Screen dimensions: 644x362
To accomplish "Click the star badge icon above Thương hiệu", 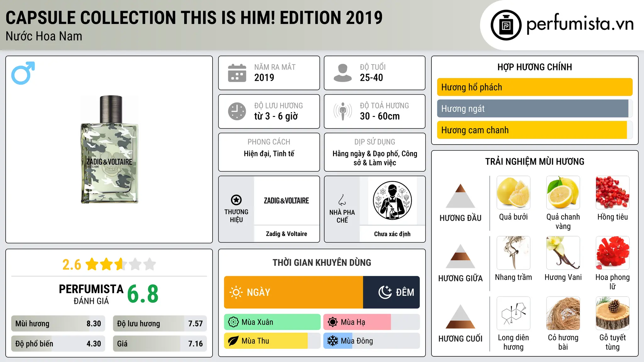I will pos(236,200).
